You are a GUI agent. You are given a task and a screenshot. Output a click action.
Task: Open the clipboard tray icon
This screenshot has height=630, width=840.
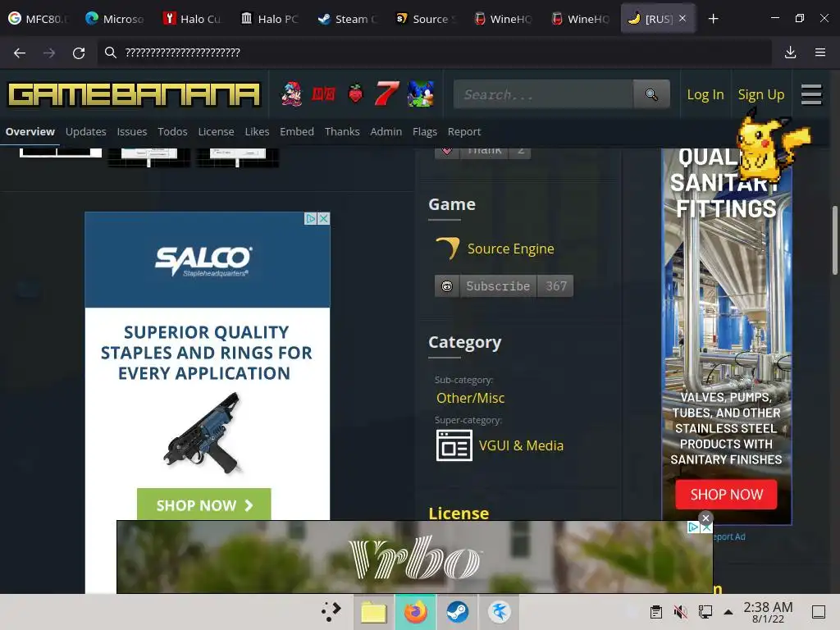[x=655, y=612]
